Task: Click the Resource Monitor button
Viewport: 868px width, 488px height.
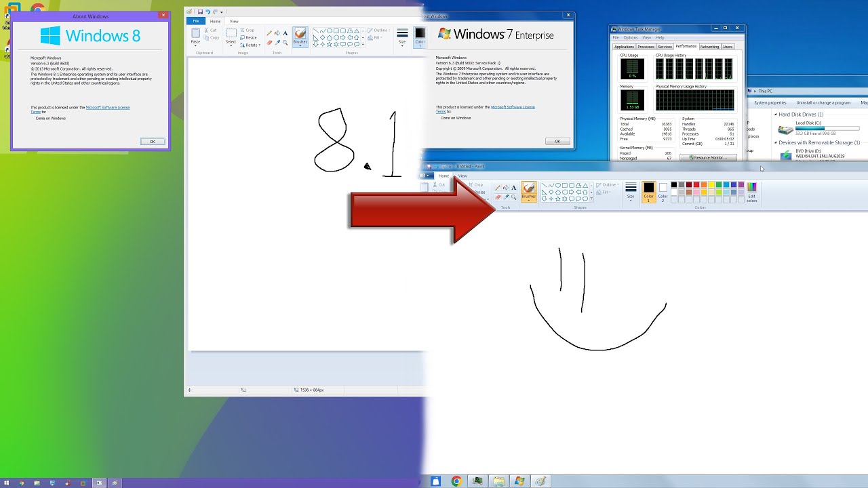Action: [x=708, y=158]
